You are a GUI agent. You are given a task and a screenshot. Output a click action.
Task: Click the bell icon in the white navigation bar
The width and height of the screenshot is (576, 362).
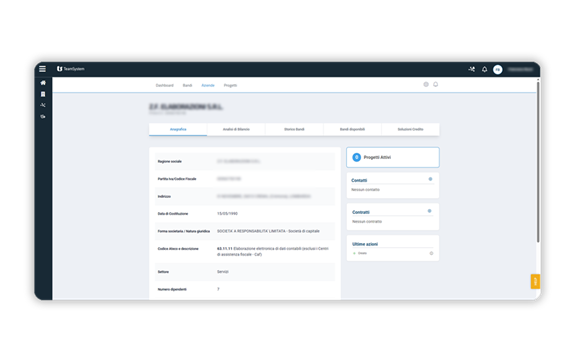435,84
